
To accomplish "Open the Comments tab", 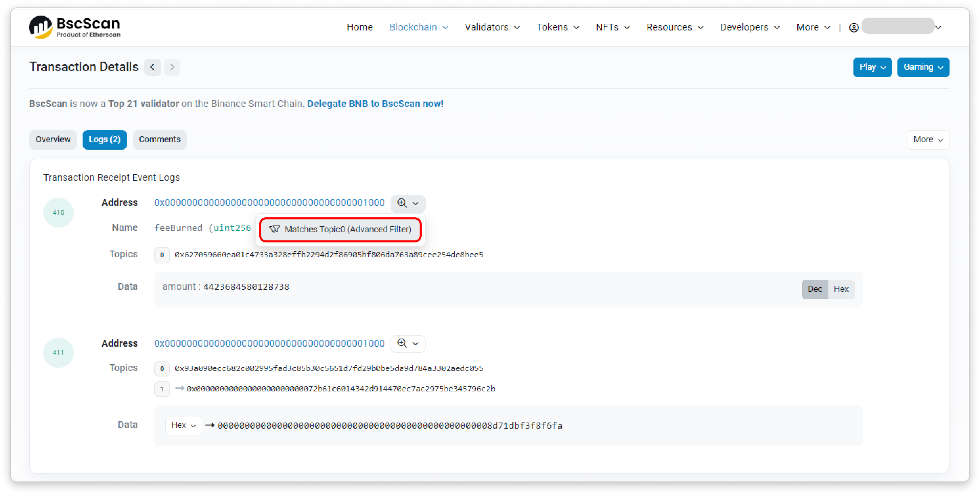I will [x=159, y=140].
